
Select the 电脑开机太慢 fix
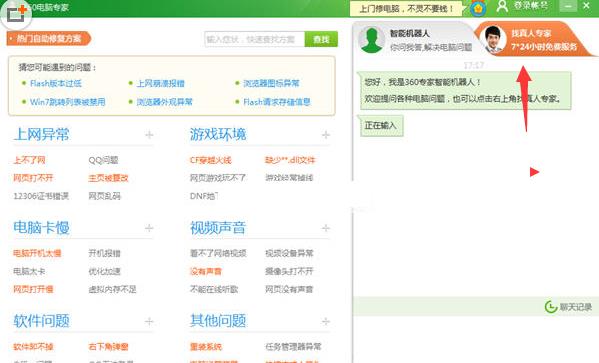pyautogui.click(x=37, y=253)
